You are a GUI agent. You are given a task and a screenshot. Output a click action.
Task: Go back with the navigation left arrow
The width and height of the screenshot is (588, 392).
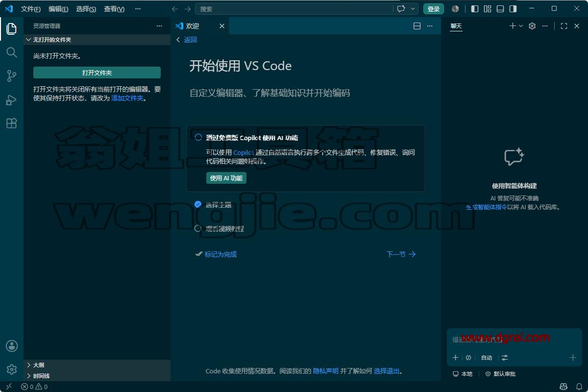(175, 9)
